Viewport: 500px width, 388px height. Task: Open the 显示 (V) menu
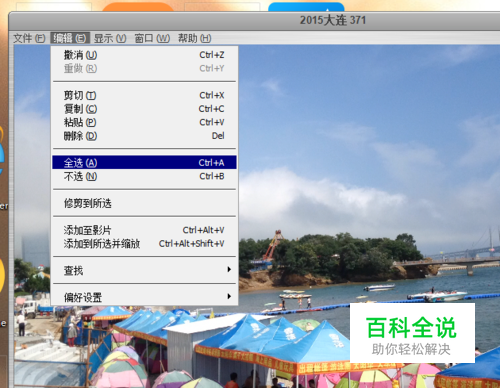coord(110,38)
